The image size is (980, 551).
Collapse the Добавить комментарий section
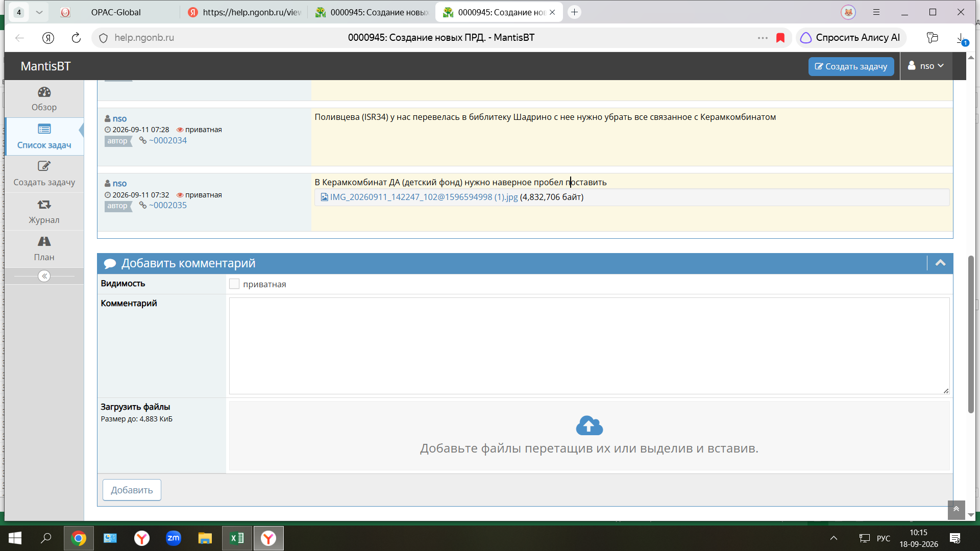coord(940,263)
